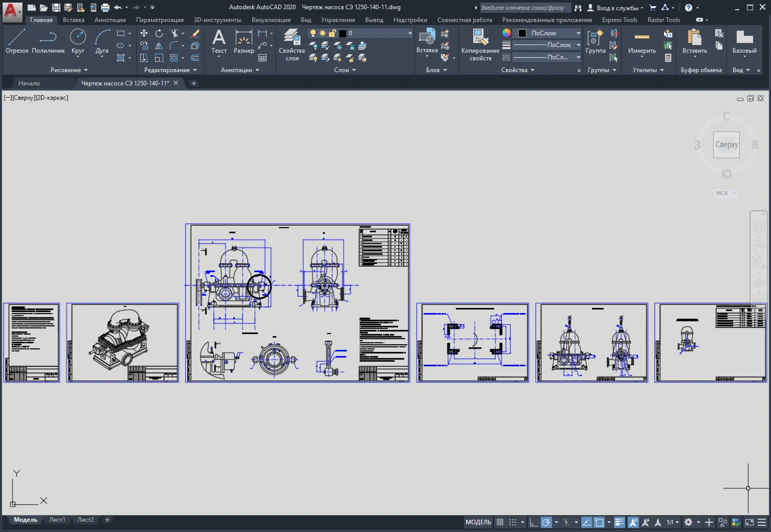Open the Вставка ribbon tab
Screen dimensions: 771x532
point(74,20)
